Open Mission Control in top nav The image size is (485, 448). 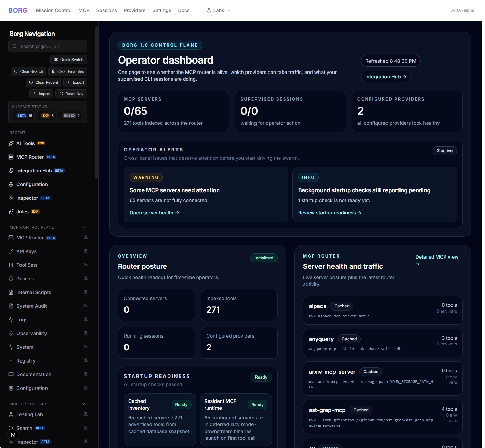[x=54, y=10]
